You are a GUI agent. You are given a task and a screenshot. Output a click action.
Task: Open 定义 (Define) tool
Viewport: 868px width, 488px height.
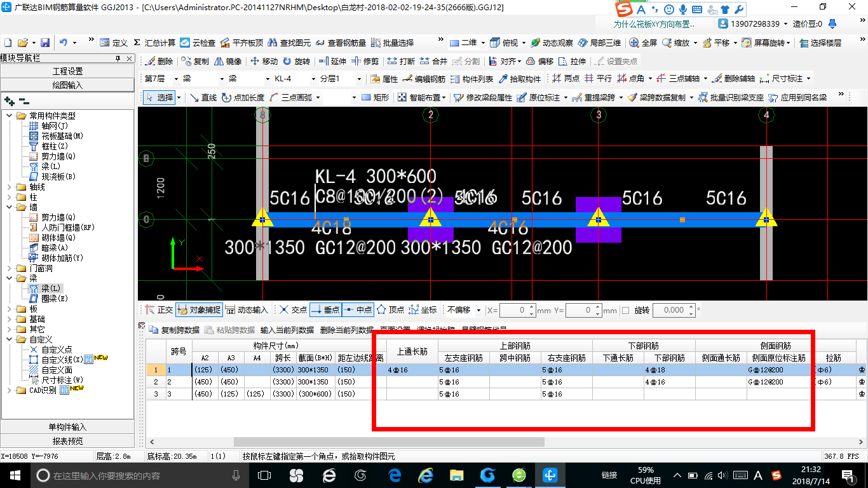tap(114, 43)
